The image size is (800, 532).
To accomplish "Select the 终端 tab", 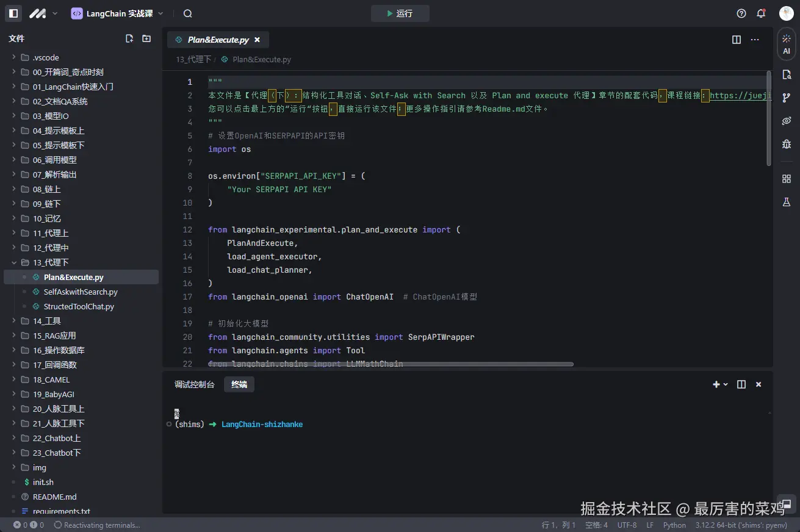I will 239,384.
